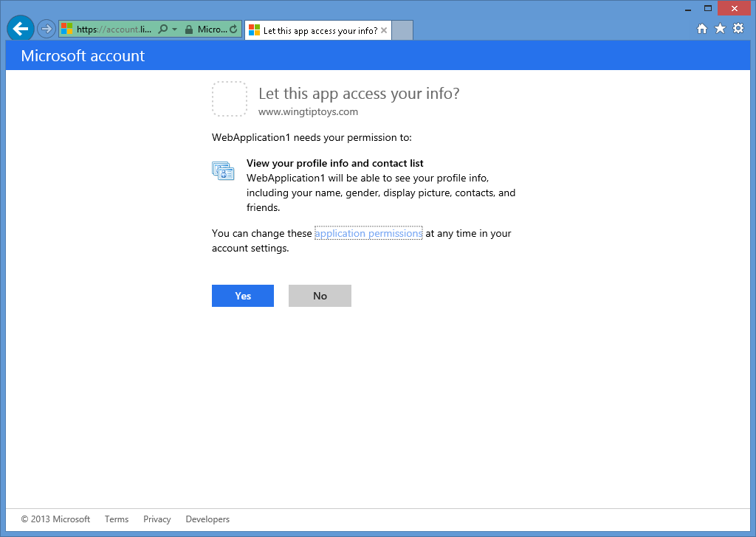The height and width of the screenshot is (537, 756).
Task: Click the Home icon in browser toolbar
Action: tap(701, 28)
